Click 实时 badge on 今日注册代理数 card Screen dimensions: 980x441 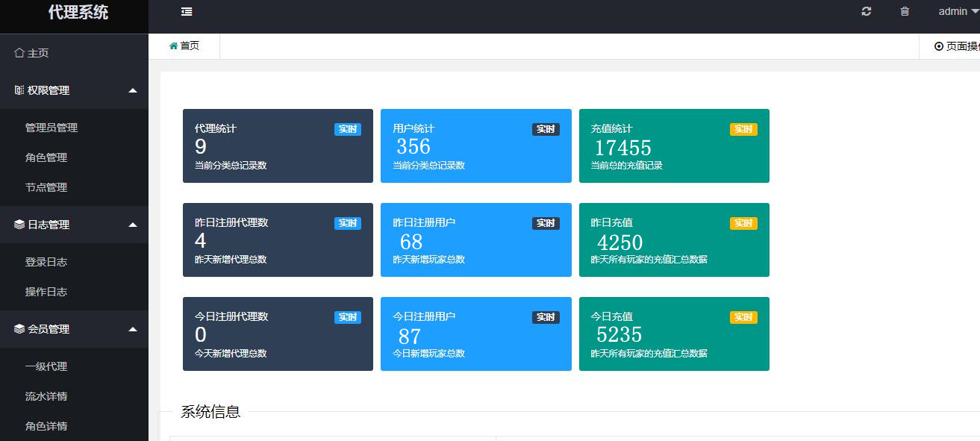348,317
